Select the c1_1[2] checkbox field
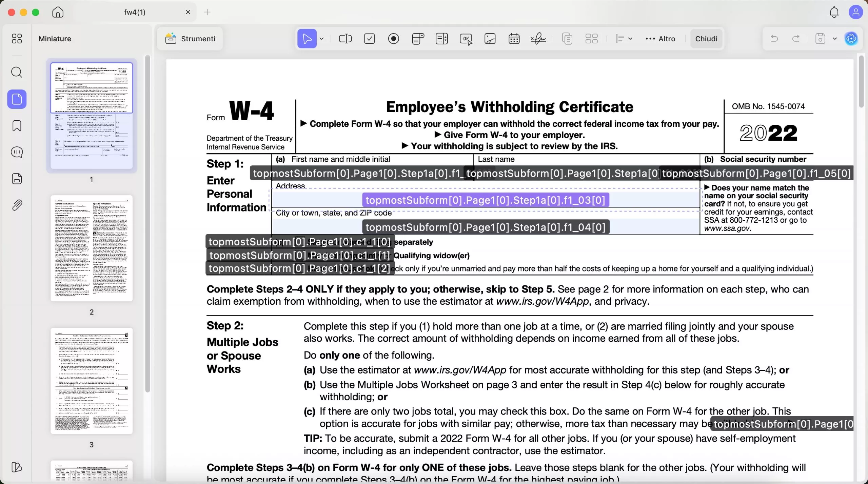Screen dimensions: 868x484 (x=300, y=268)
